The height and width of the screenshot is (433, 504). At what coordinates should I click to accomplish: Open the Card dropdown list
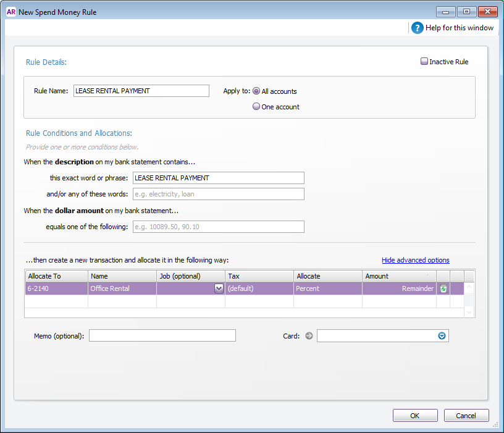click(x=442, y=336)
